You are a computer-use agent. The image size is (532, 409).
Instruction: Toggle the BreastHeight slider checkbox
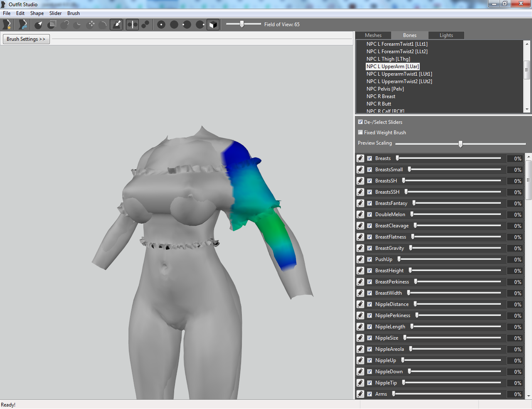pos(369,271)
